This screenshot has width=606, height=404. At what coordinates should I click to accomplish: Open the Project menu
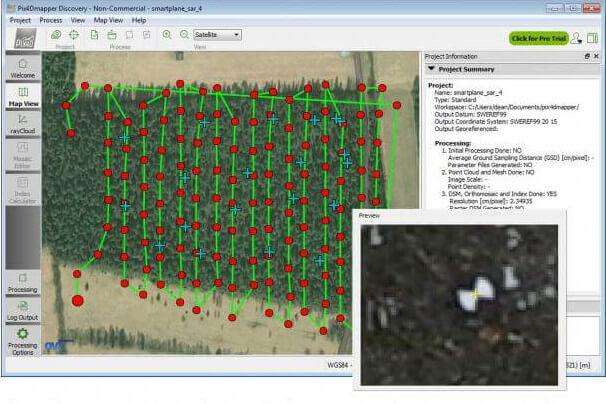tap(20, 20)
